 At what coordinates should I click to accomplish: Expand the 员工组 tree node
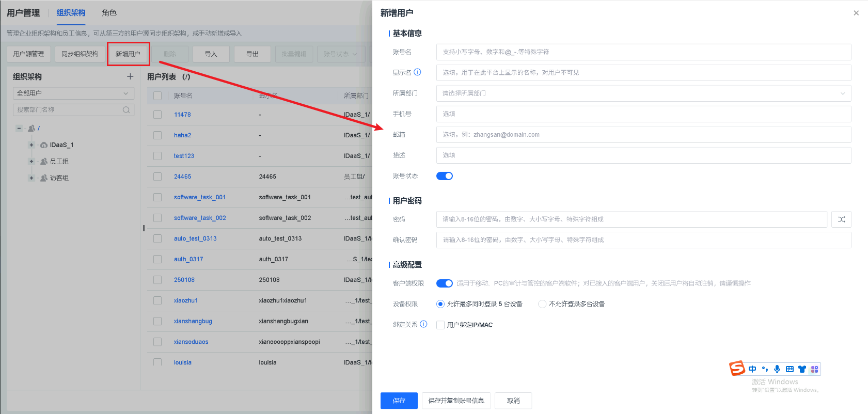(x=31, y=162)
